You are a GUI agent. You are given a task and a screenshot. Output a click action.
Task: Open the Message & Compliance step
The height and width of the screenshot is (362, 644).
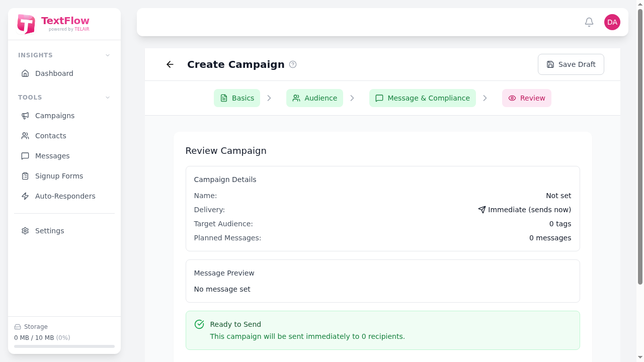coord(422,98)
